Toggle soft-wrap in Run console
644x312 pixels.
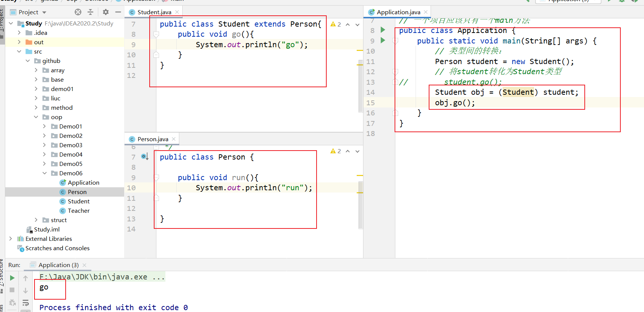coord(26,303)
